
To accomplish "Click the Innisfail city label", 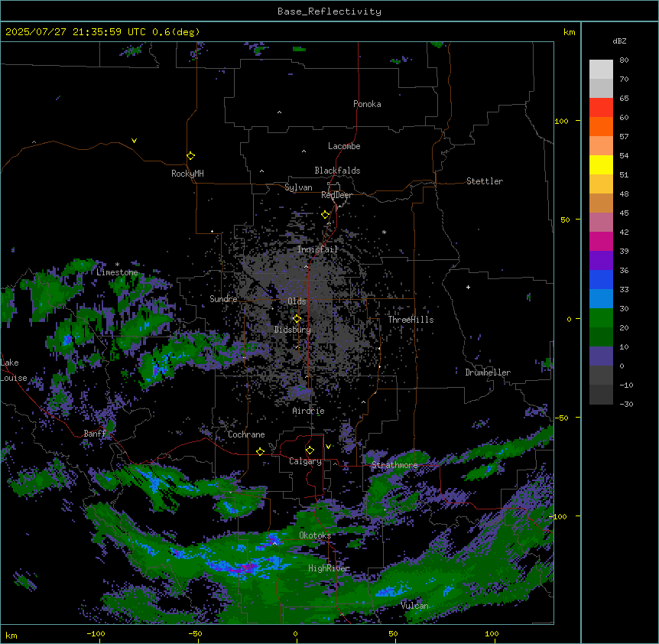I will pos(318,249).
